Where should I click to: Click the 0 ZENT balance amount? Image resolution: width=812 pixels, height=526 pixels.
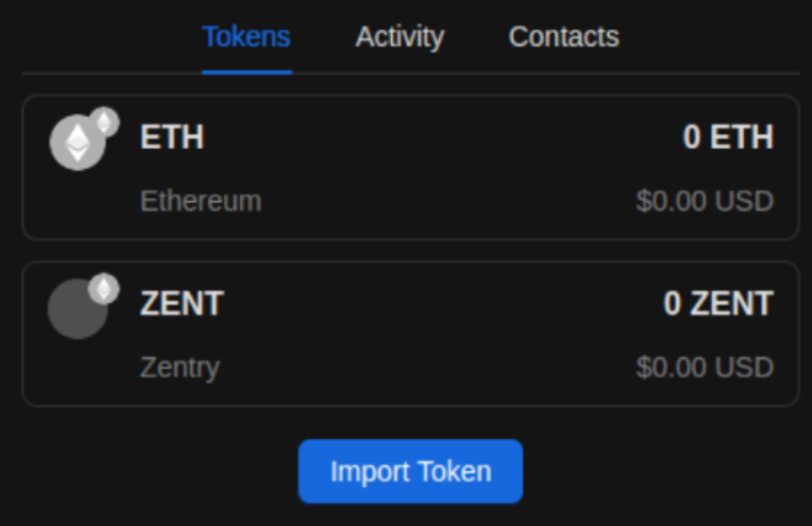[x=719, y=303]
